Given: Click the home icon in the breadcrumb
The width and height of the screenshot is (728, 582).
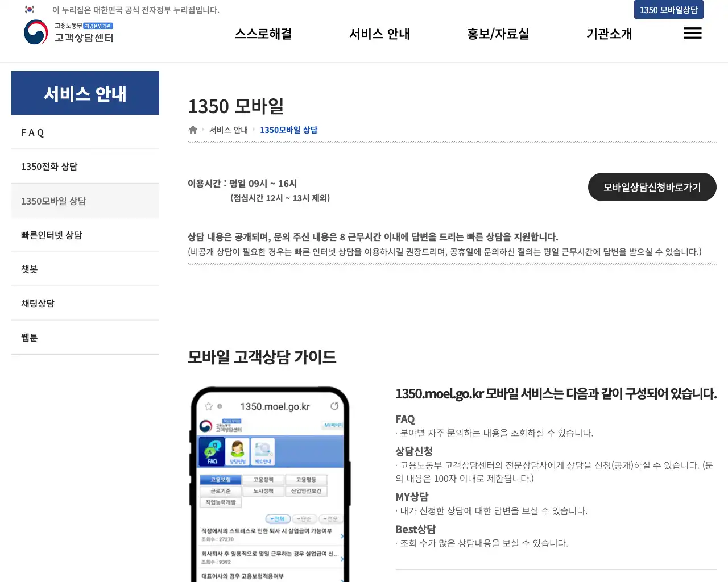Looking at the screenshot, I should coord(193,130).
